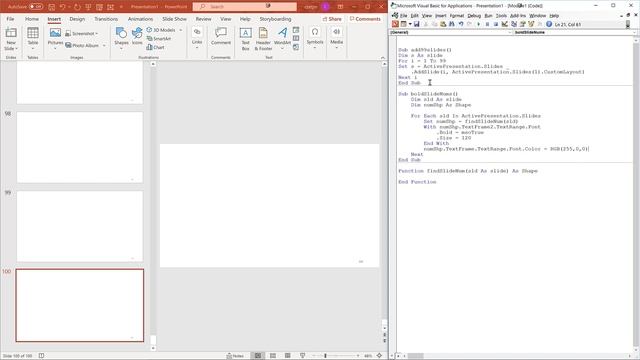Screen dimensions: 640x360
Task: Open the Tools menu in VBA editor
Action: 501,16
